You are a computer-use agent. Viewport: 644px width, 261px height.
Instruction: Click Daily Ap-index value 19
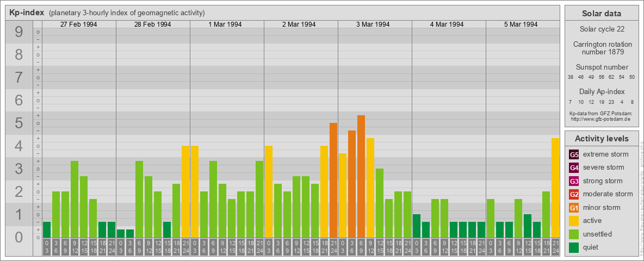601,102
